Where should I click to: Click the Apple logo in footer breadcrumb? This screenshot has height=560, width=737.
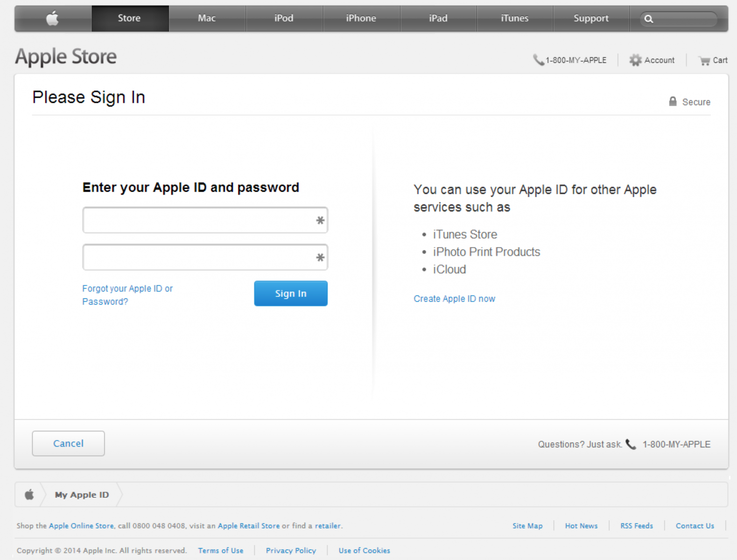pos(29,494)
